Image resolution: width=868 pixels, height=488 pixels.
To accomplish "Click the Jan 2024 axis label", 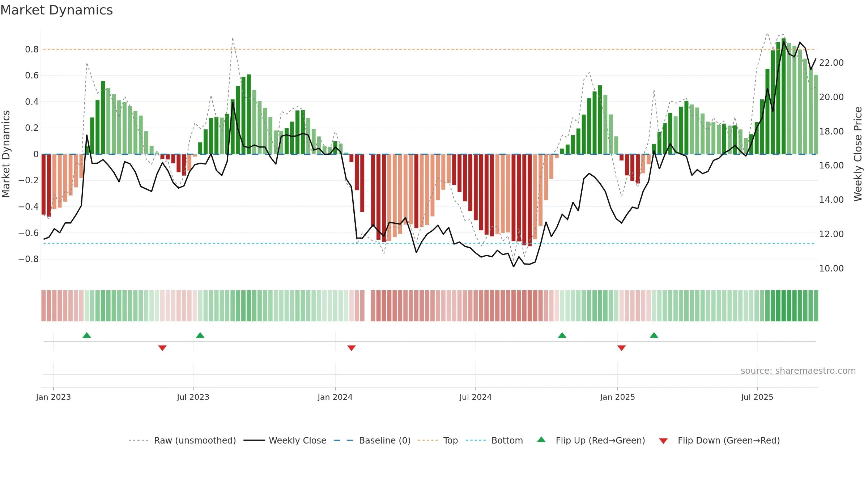I will click(x=335, y=397).
